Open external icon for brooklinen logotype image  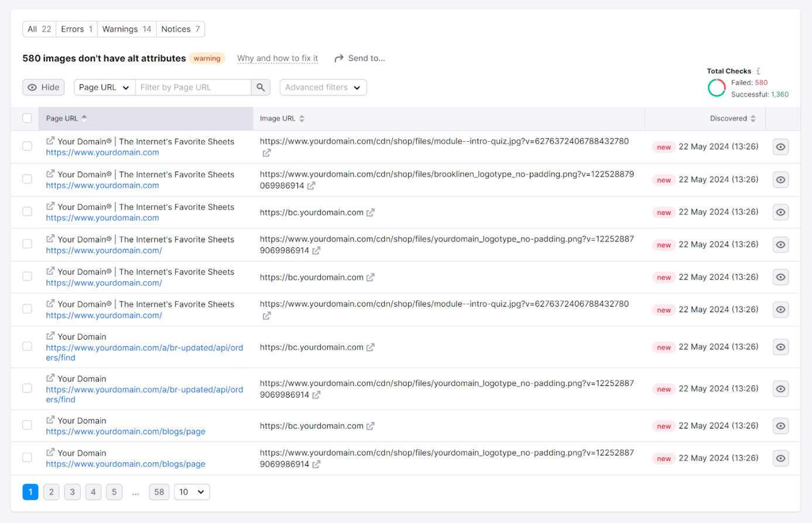tap(311, 186)
